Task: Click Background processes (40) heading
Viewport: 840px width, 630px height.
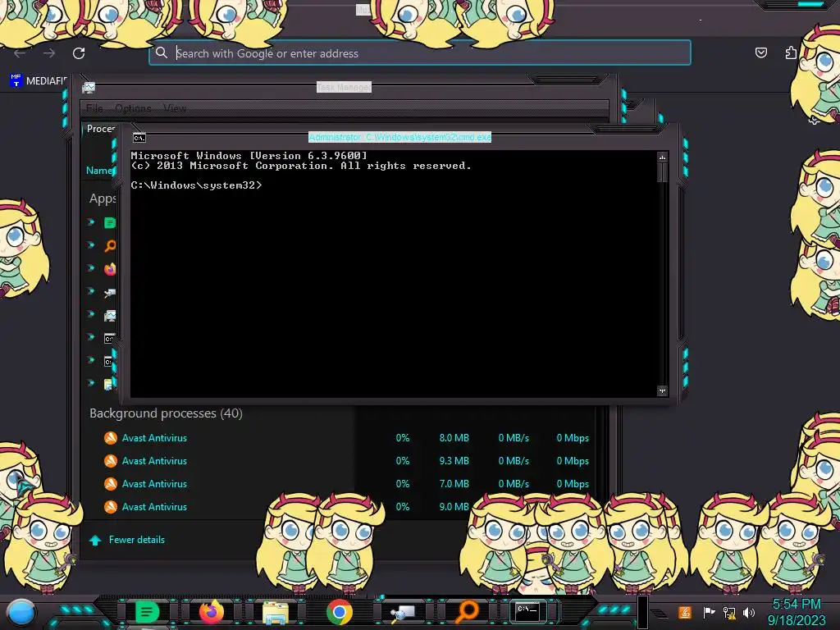Action: pyautogui.click(x=166, y=413)
